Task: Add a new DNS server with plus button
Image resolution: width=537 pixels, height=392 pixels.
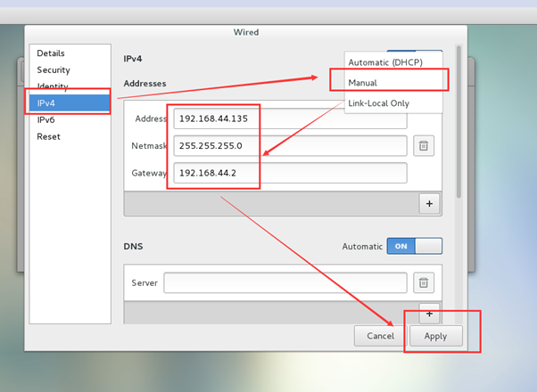Action: click(x=429, y=314)
